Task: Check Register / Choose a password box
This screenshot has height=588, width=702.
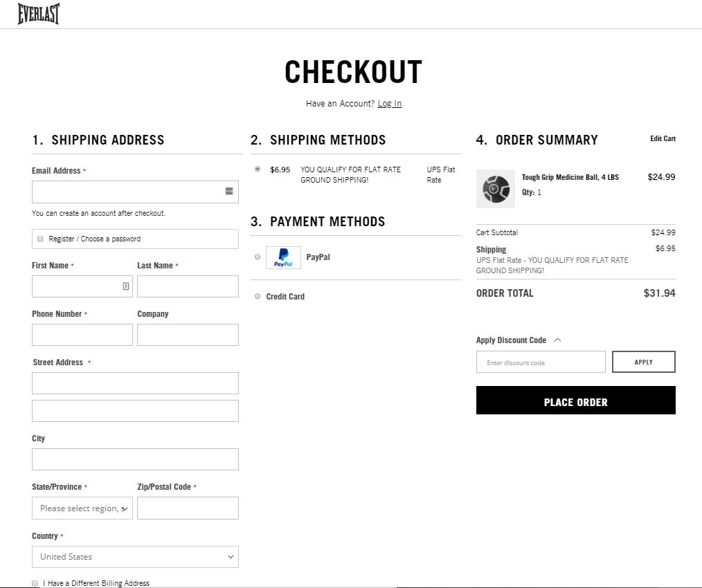Action: click(x=40, y=239)
